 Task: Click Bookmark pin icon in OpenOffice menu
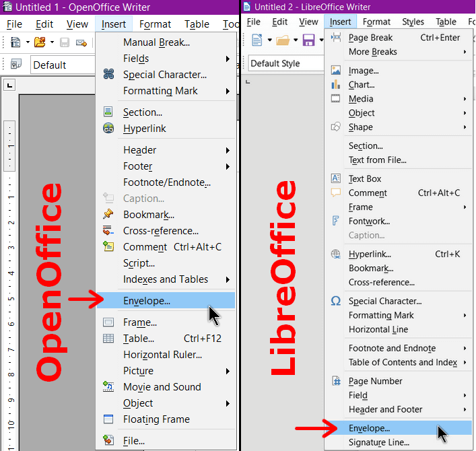coord(108,214)
